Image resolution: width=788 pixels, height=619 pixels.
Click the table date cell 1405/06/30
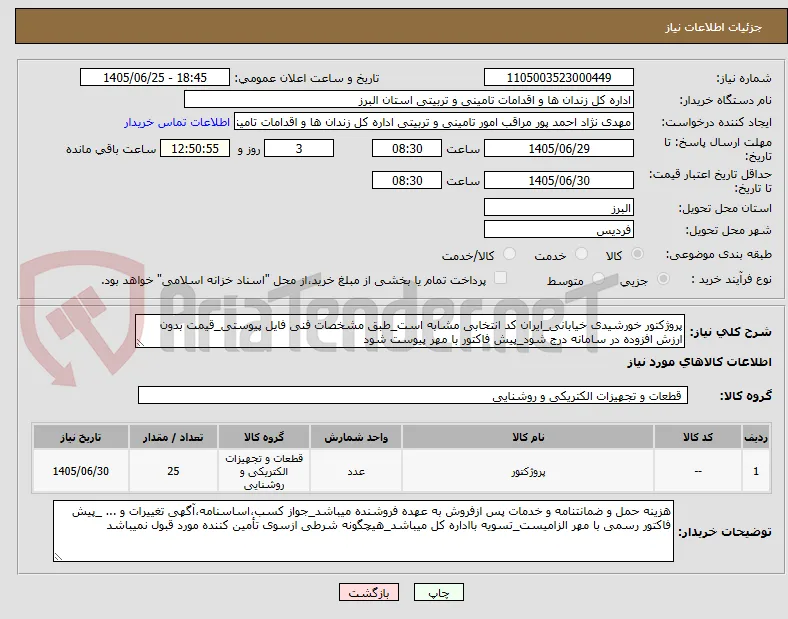coord(81,471)
